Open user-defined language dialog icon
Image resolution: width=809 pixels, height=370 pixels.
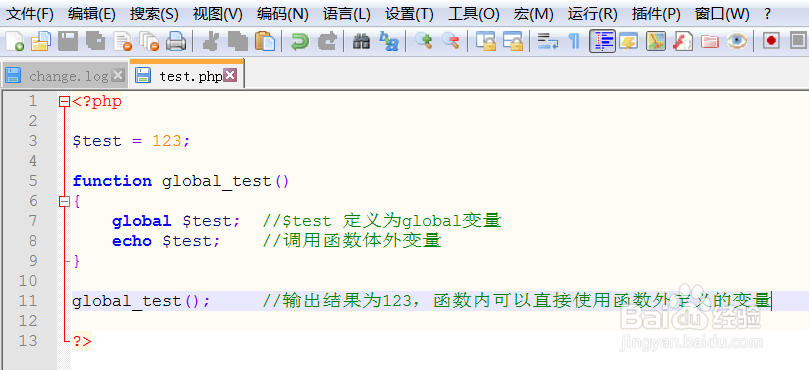click(629, 41)
